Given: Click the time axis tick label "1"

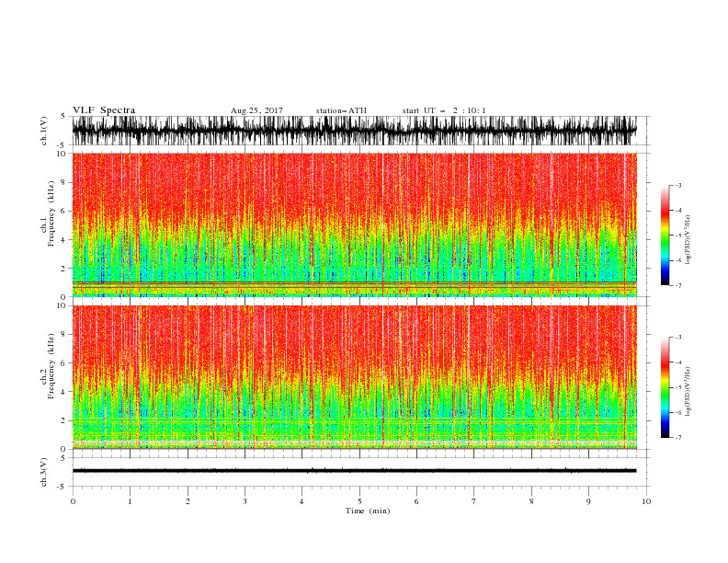Looking at the screenshot, I should pos(131,501).
